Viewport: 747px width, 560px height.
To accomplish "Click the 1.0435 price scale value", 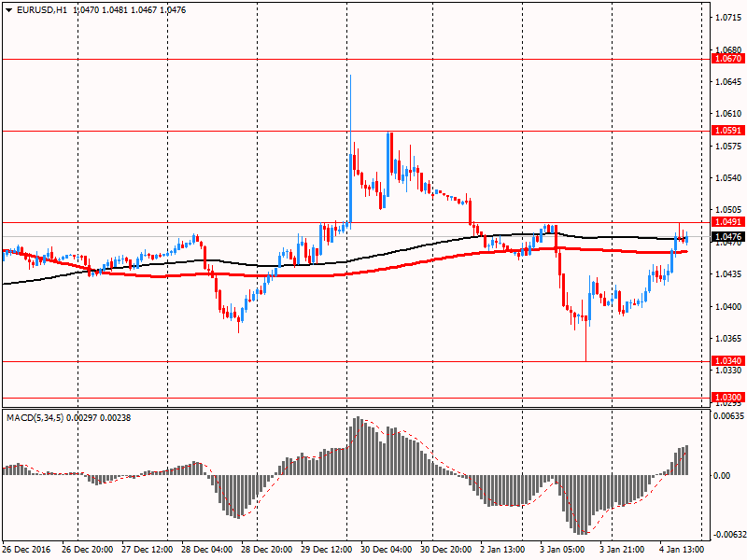I will coord(729,274).
